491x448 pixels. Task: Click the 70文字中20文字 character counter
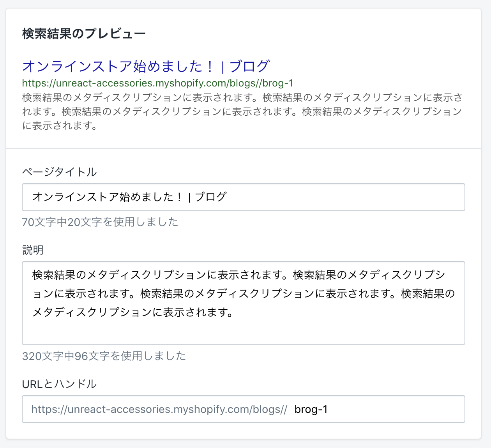100,222
